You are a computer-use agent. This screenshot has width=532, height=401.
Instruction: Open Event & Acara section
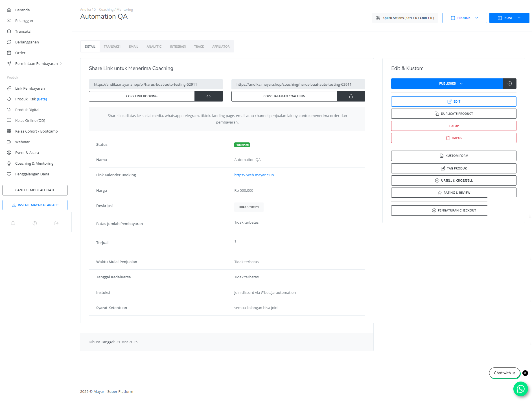point(27,153)
